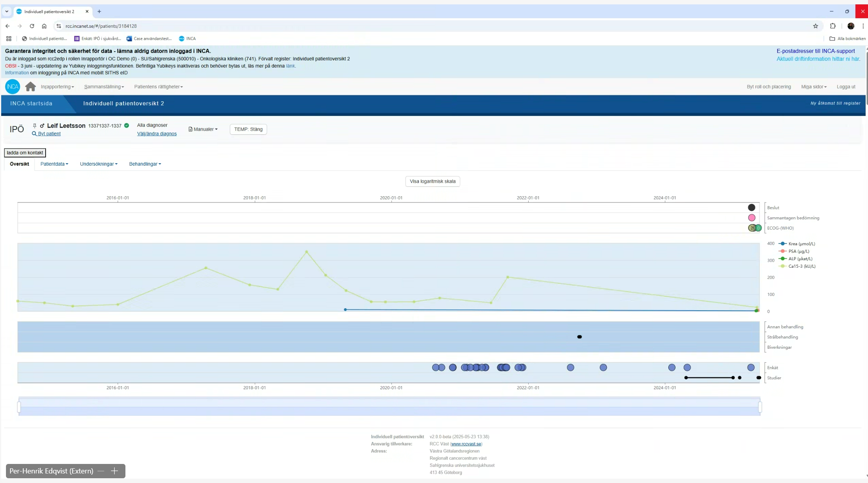This screenshot has width=868, height=483.
Task: Open the Sammanställning menu
Action: (x=104, y=87)
